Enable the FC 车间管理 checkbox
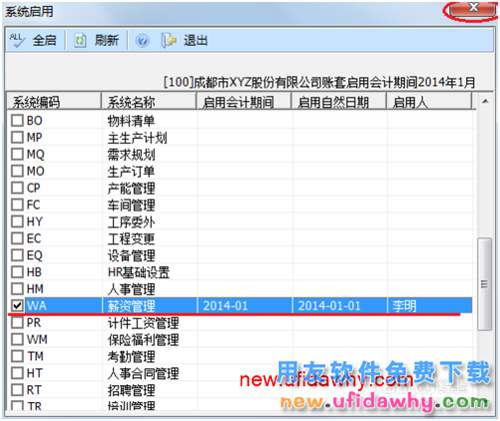500x421 pixels. 17,205
